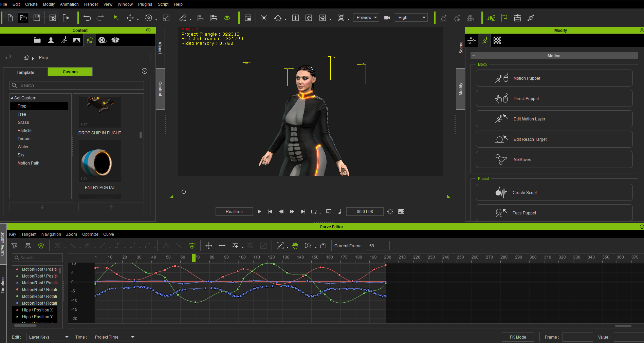This screenshot has width=644, height=343.
Task: Open the Plugins menu
Action: (x=145, y=4)
